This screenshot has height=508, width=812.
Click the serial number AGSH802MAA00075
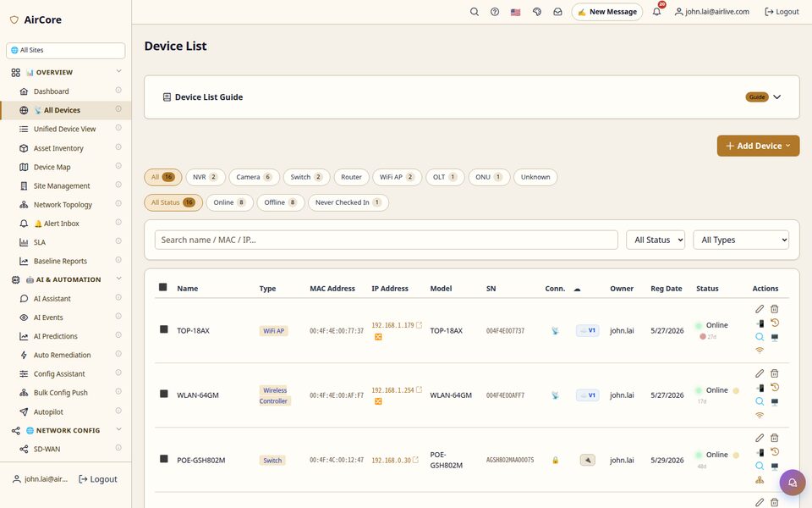point(509,460)
